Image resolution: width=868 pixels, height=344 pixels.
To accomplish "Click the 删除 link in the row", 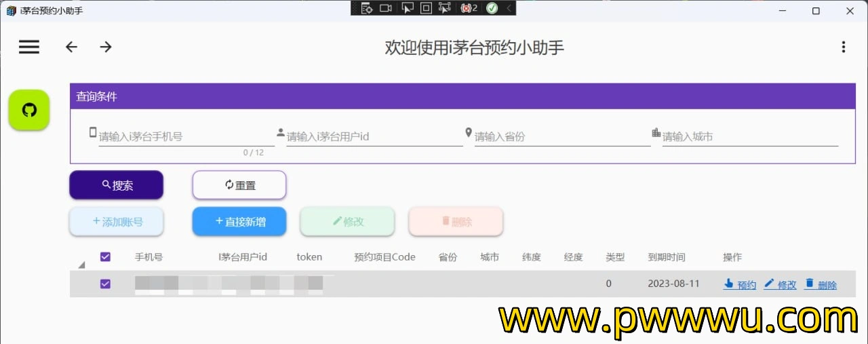I will pyautogui.click(x=821, y=284).
